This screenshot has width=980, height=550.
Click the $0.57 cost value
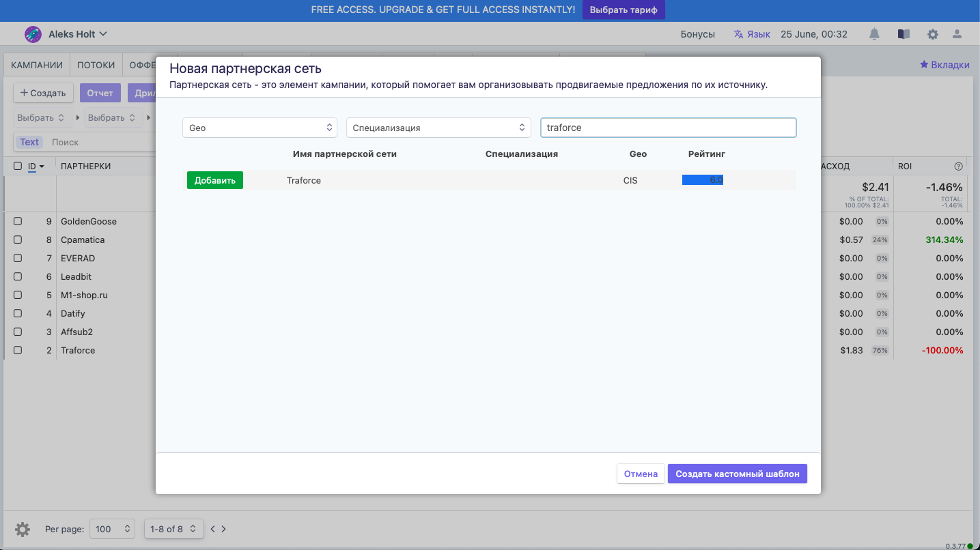[852, 240]
